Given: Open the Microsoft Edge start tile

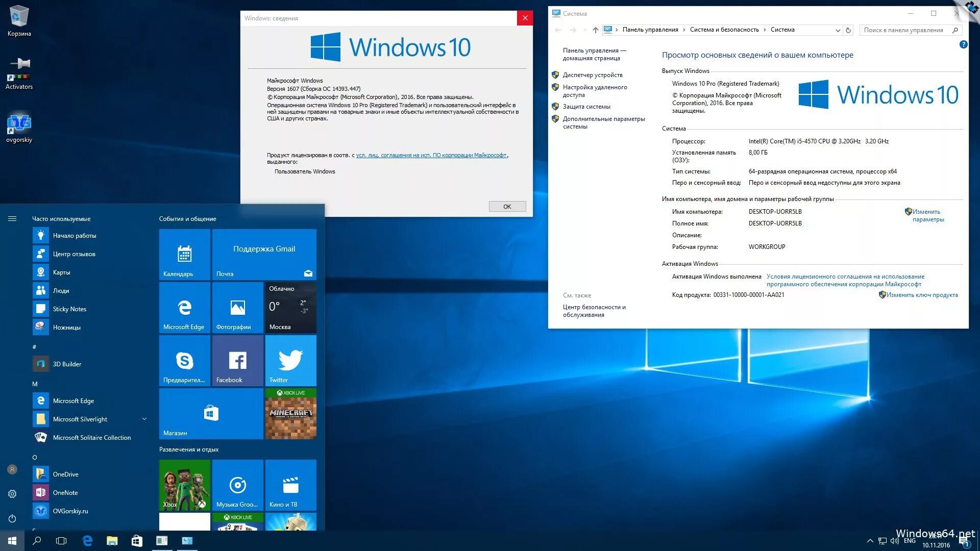Looking at the screenshot, I should (185, 308).
